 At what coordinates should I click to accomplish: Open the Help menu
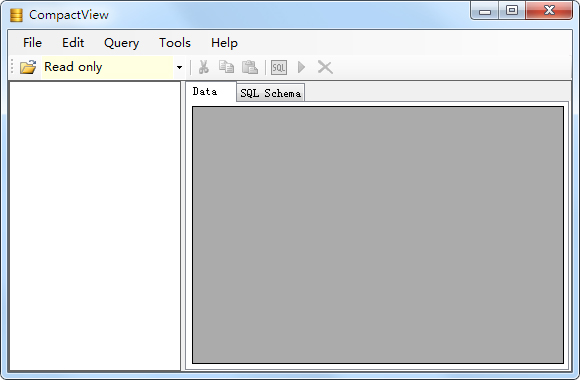click(x=224, y=43)
